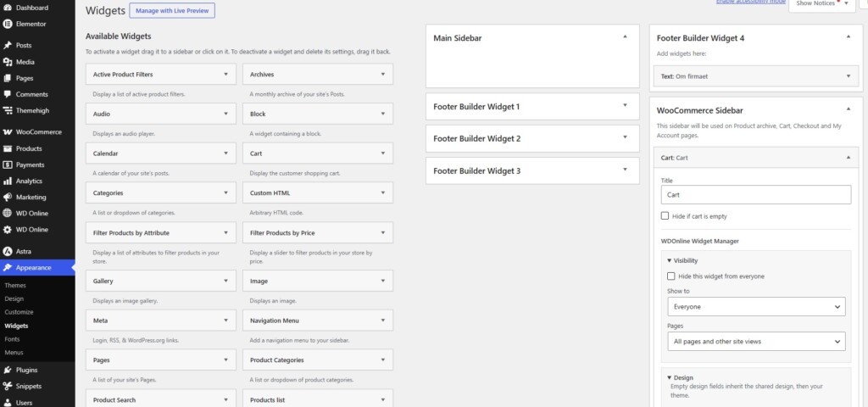The width and height of the screenshot is (868, 407).
Task: Expand the Archives widget arrow
Action: pos(382,74)
